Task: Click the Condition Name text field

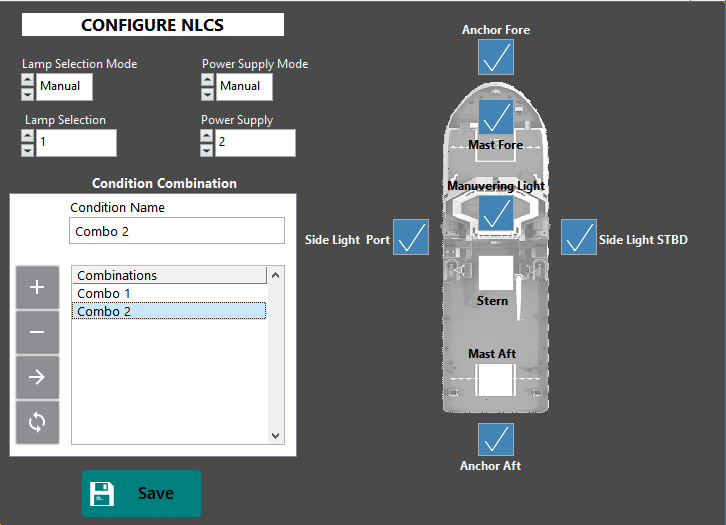Action: [177, 231]
